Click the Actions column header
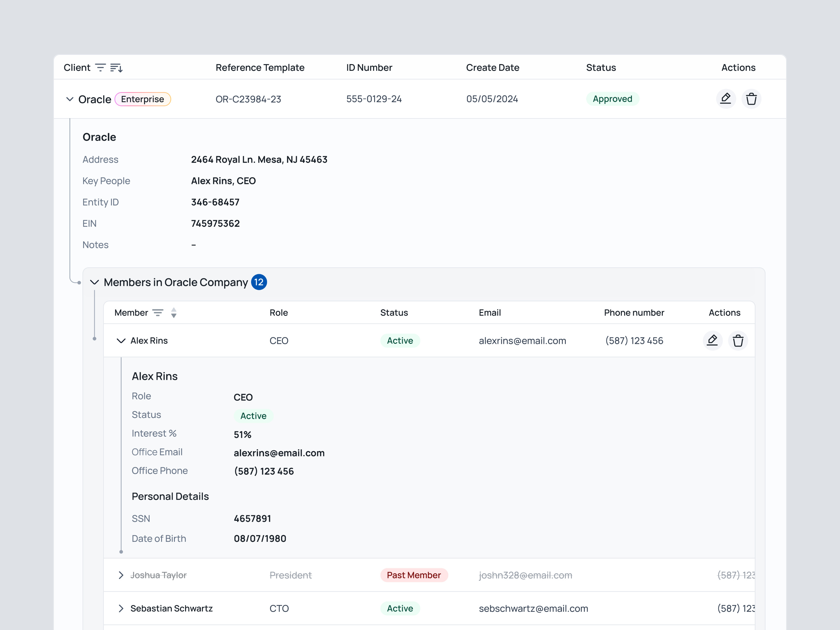Viewport: 840px width, 630px height. click(x=738, y=67)
